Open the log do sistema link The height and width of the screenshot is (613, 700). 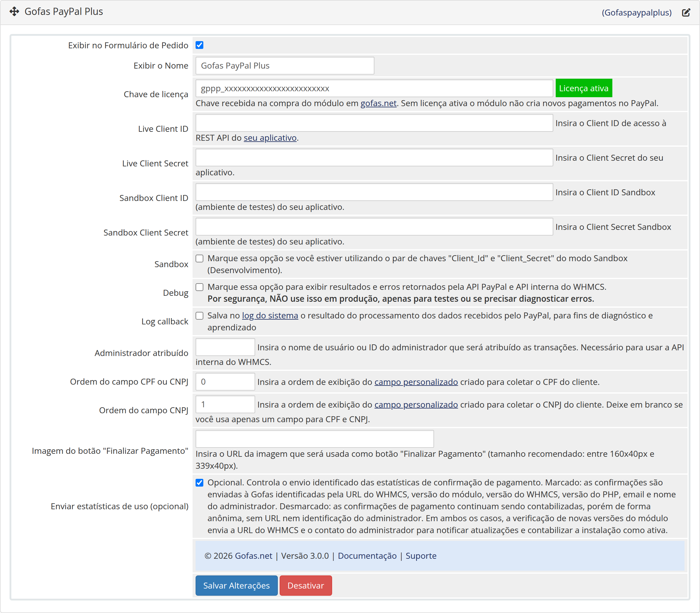pos(270,315)
